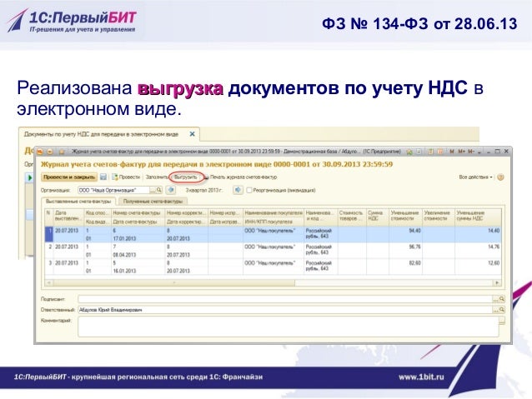Click the table scrollbar left arrow
The image size is (532, 399).
(x=49, y=282)
